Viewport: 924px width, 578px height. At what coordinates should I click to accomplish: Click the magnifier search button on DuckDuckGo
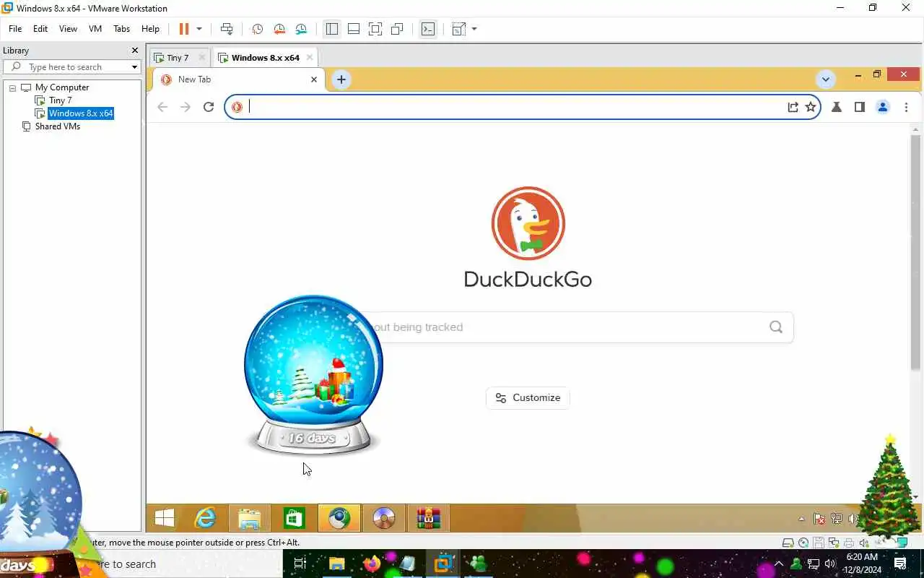pos(776,327)
